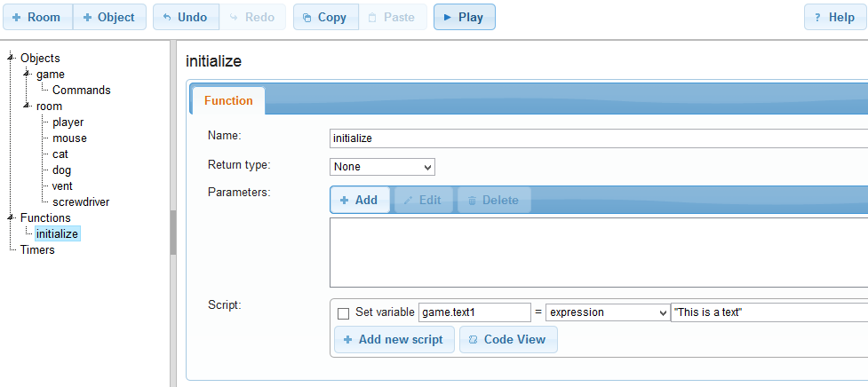Click the game.text1 variable field
The image size is (868, 387).
[474, 312]
